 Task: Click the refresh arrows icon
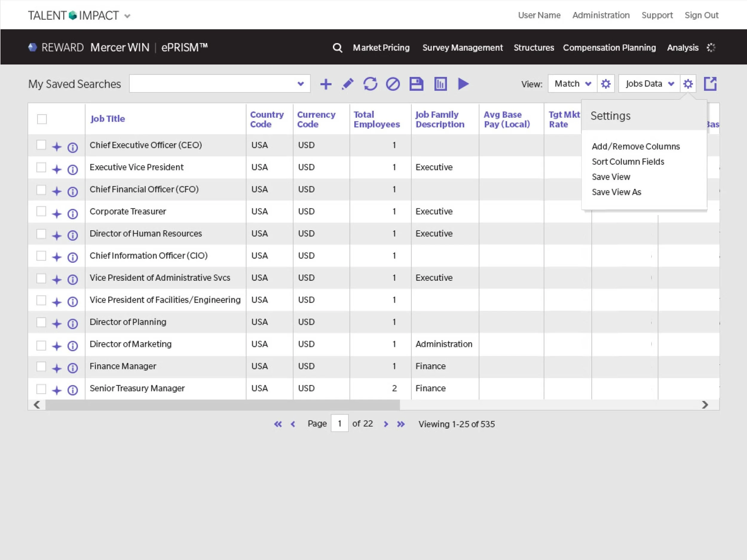click(370, 84)
